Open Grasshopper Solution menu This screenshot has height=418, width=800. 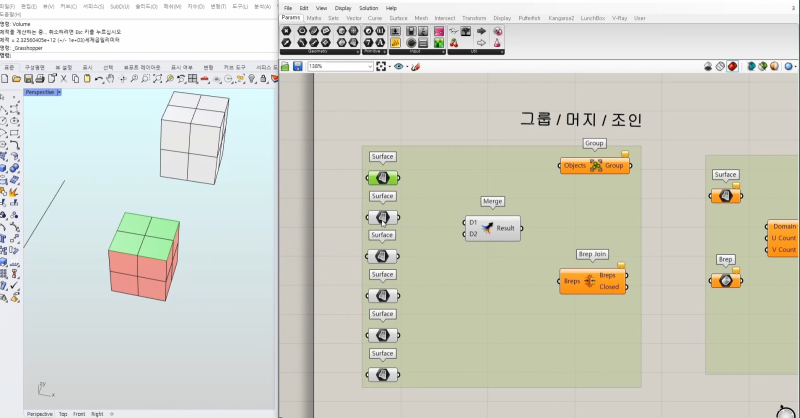[368, 8]
